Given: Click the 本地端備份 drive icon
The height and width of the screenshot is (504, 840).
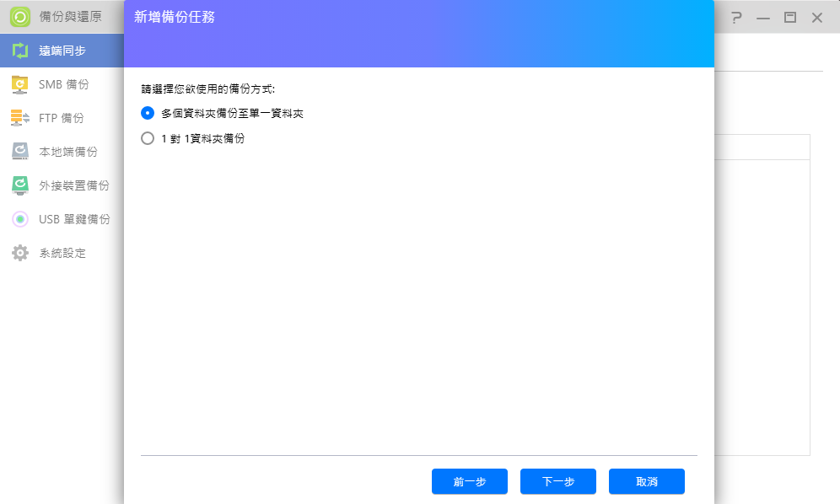Looking at the screenshot, I should click(20, 152).
